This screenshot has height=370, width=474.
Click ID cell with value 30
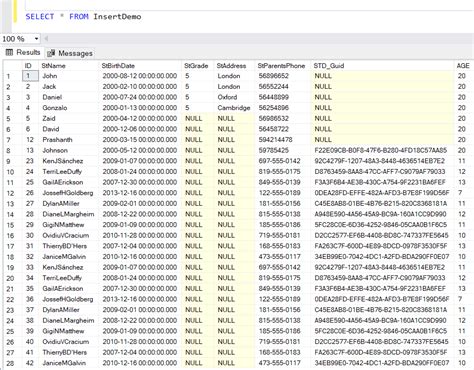[30, 235]
